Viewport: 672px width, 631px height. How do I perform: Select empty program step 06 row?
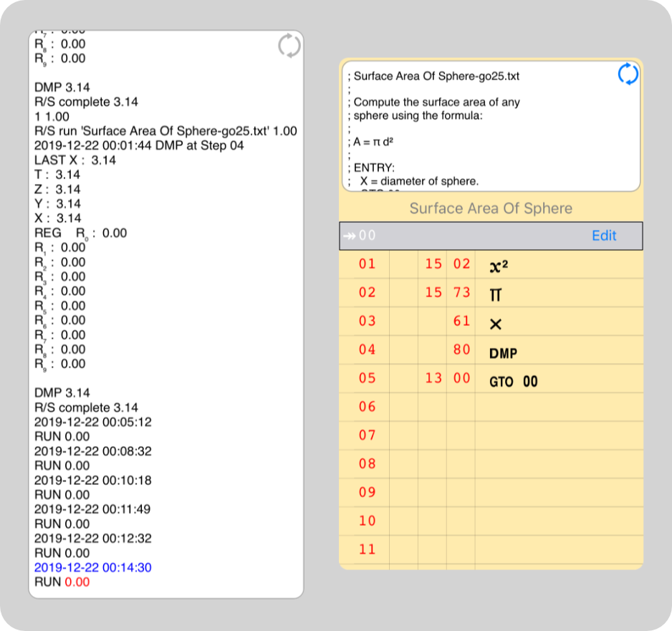(x=491, y=407)
